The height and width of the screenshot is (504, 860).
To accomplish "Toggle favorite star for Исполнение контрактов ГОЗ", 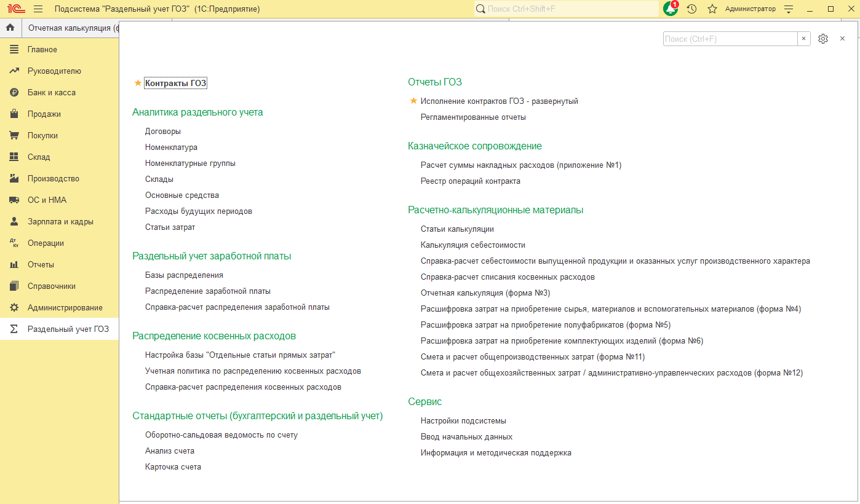I will (x=413, y=101).
